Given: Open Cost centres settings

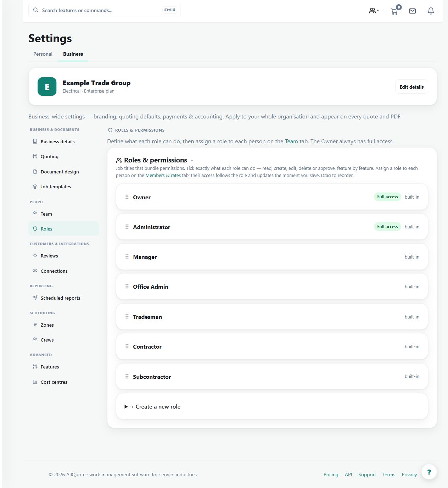Looking at the screenshot, I should tap(64, 382).
